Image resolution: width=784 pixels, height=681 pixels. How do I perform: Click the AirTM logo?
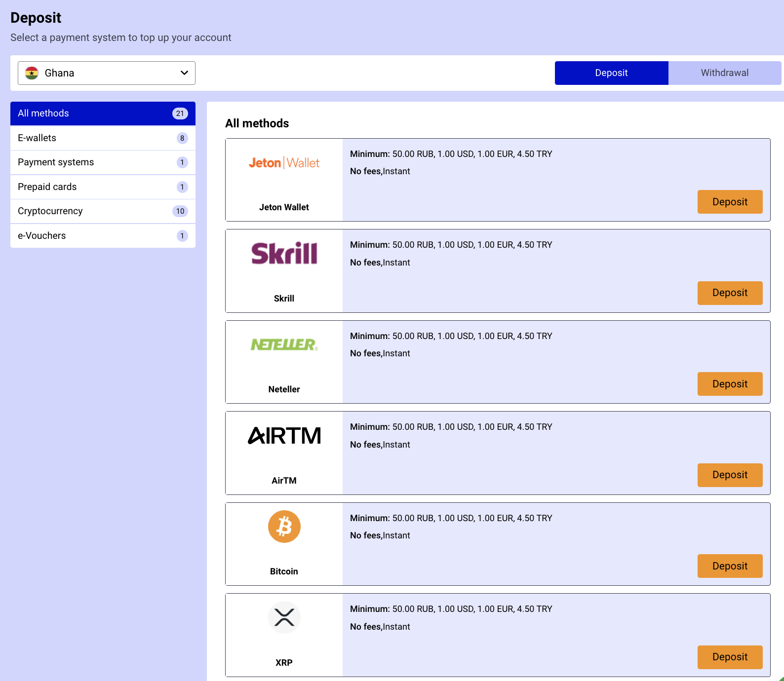tap(284, 436)
